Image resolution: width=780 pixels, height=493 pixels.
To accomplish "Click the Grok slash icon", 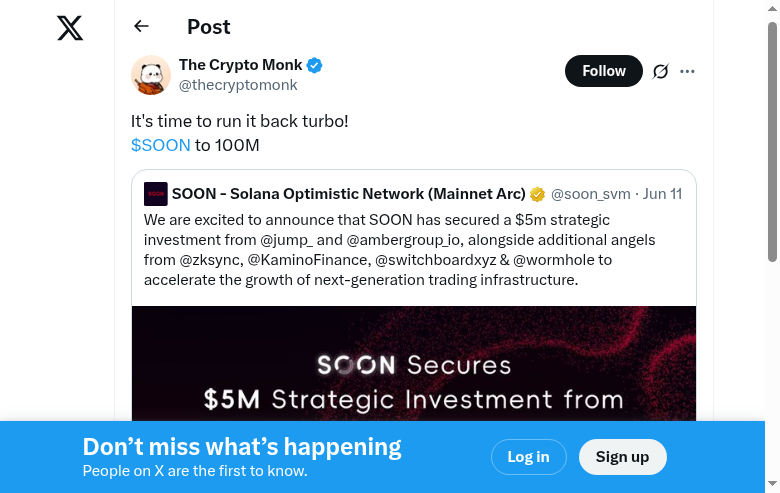I will coord(660,71).
